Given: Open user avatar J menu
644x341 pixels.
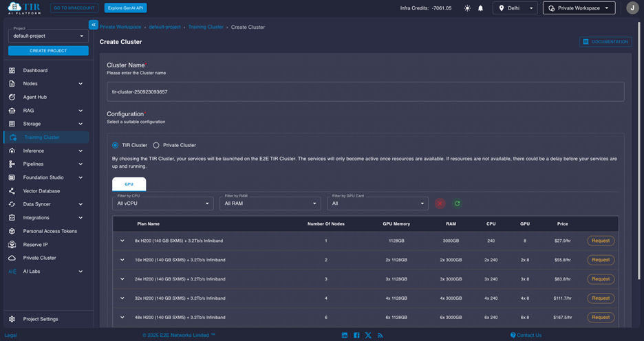Looking at the screenshot, I should click(x=632, y=8).
